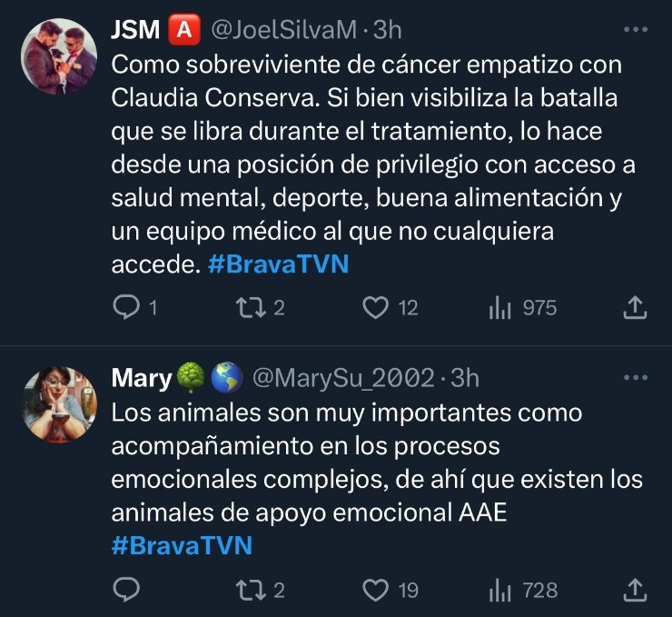Open #BravaTVN hashtag in Mary's tweet
Viewport: 672px width, 617px height.
point(182,546)
